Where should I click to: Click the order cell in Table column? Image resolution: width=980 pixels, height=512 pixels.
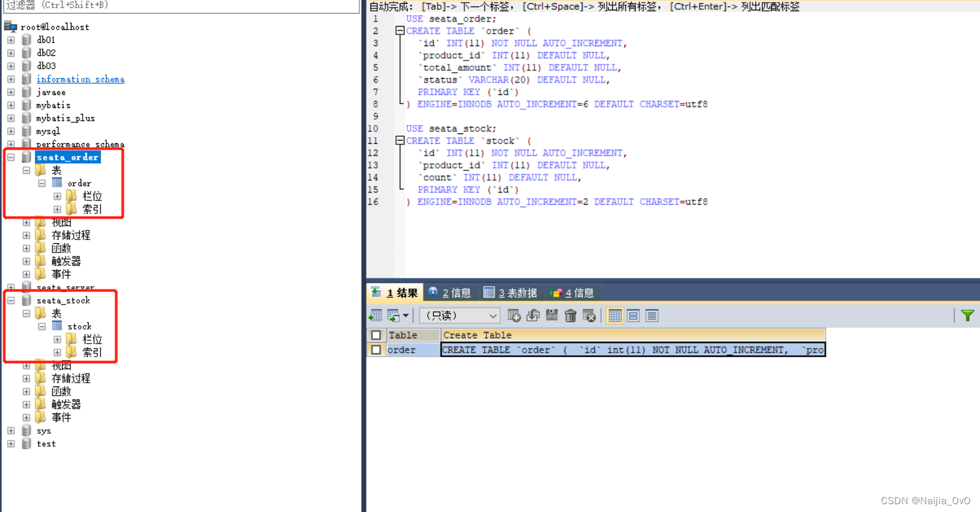(413, 350)
